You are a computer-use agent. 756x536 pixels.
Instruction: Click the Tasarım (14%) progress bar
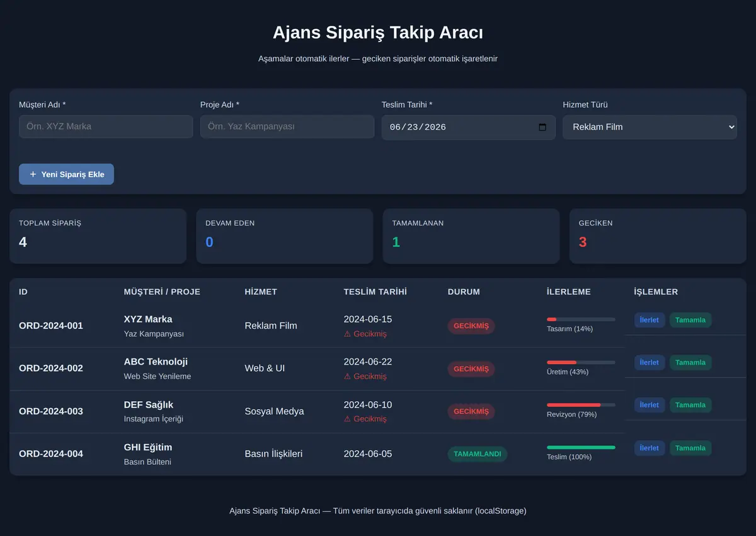[x=581, y=319]
